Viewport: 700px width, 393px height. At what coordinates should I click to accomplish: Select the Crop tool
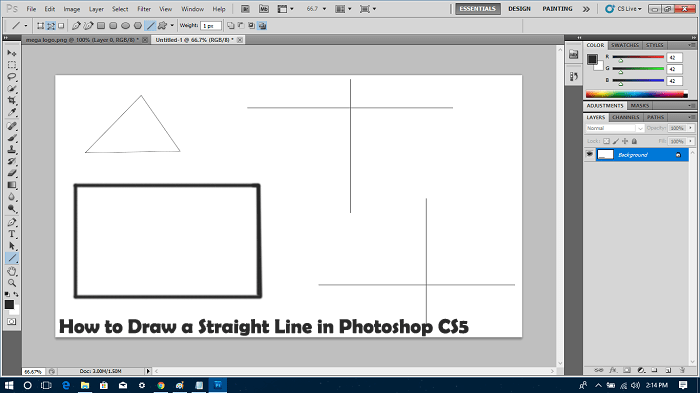[x=12, y=100]
